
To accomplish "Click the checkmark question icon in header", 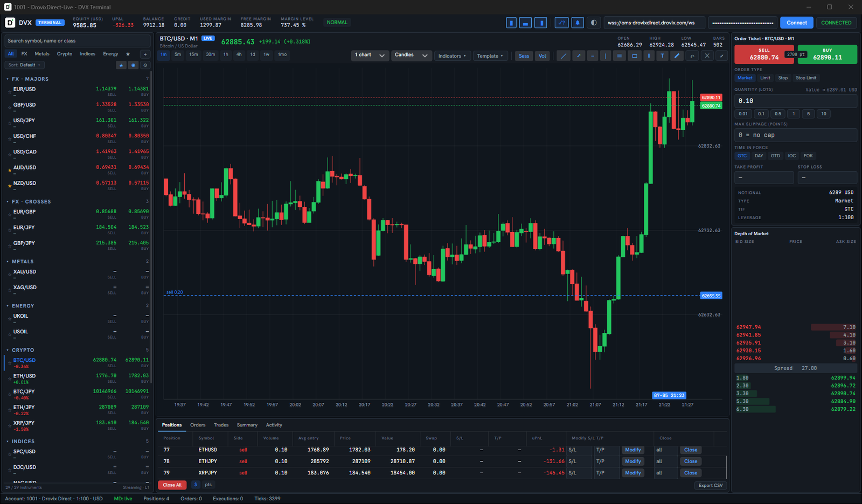I will (562, 23).
